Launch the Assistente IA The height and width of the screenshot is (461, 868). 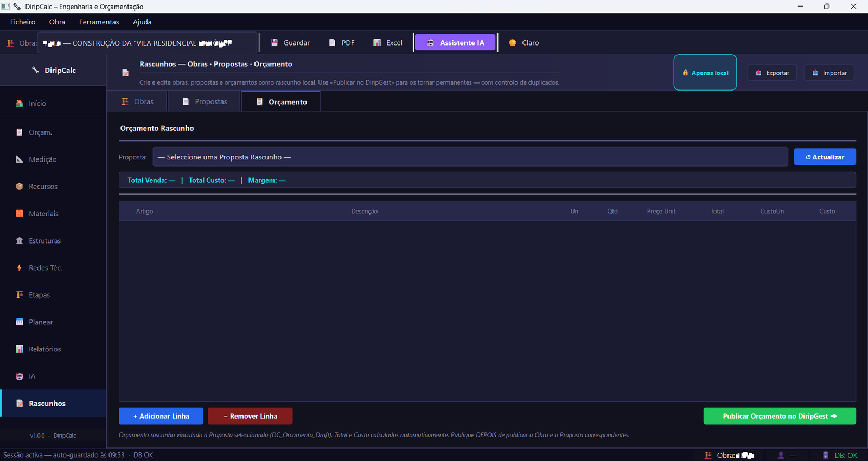pos(456,43)
